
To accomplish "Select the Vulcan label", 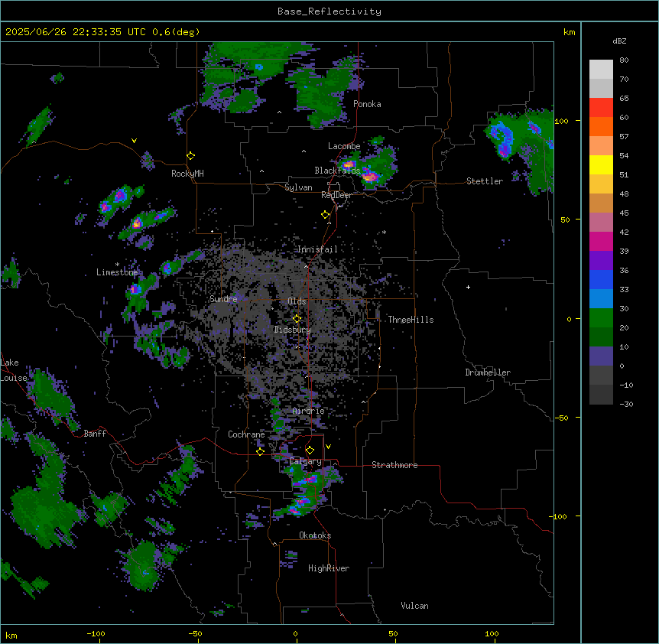I will (x=415, y=606).
